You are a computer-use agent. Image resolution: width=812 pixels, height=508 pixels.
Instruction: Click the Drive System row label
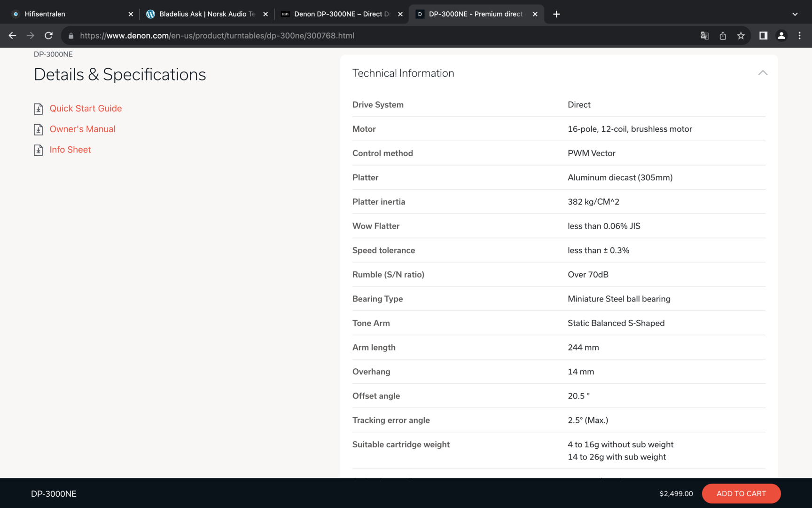pyautogui.click(x=378, y=105)
